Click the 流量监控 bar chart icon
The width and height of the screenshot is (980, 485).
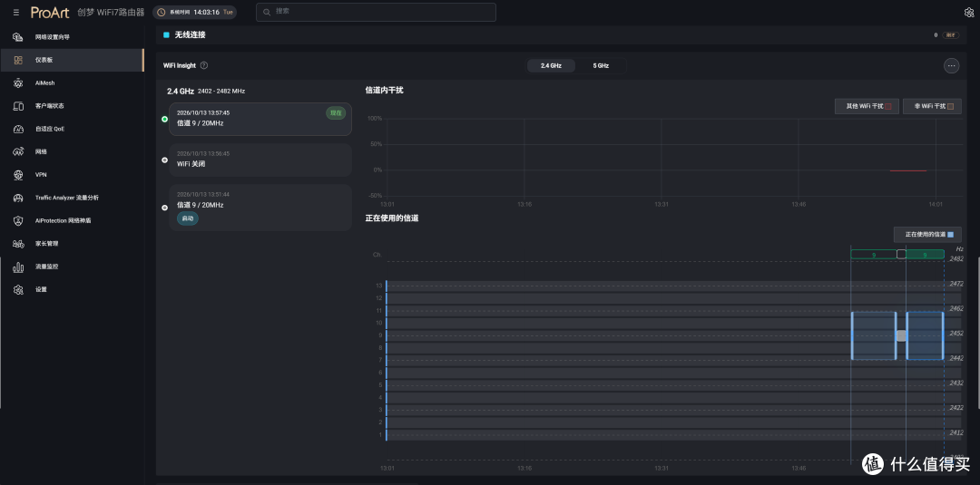click(x=18, y=267)
